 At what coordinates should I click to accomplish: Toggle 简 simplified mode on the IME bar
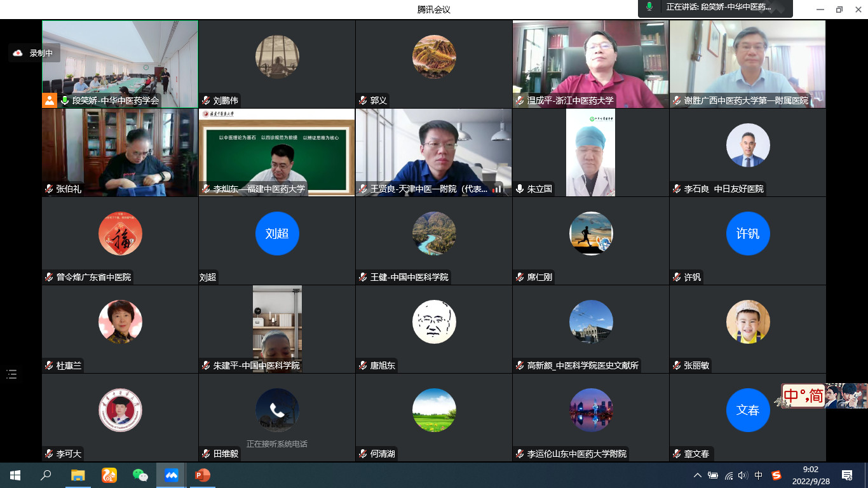pyautogui.click(x=816, y=396)
